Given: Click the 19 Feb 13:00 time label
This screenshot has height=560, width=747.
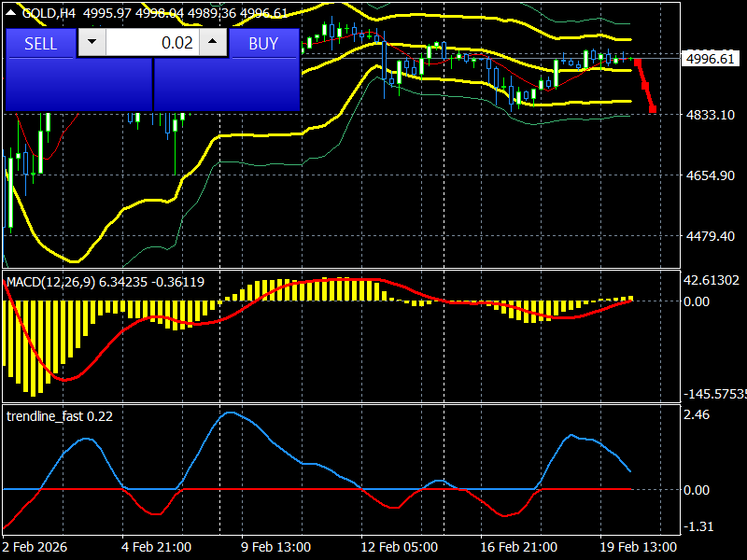Looking at the screenshot, I should (639, 547).
